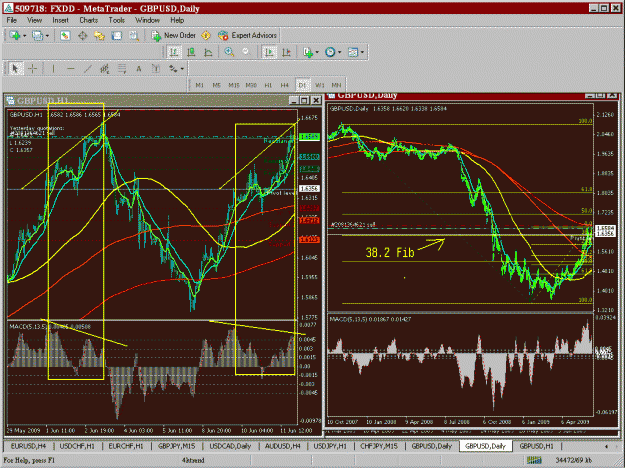
Task: Open a New Chart via toolbar icon
Action: click(15, 35)
